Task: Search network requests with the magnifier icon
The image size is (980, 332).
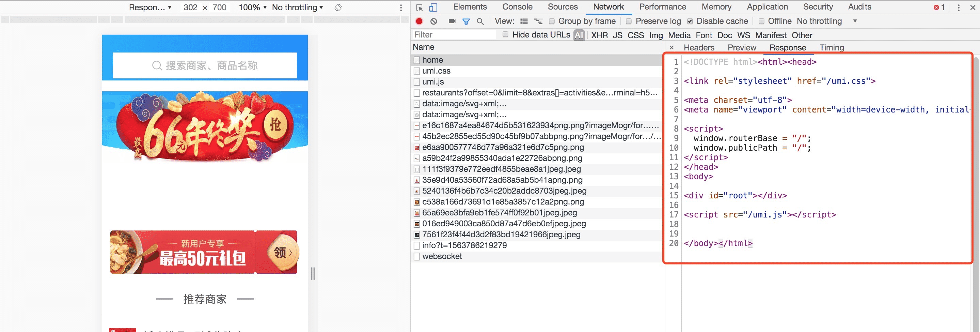Action: [x=480, y=21]
